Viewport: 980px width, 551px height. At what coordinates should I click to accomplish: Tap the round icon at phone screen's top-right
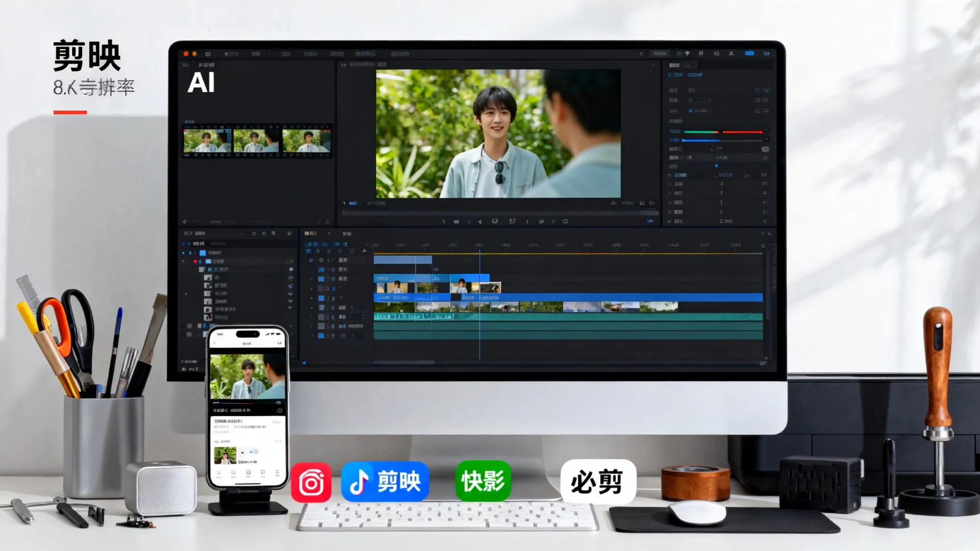(280, 343)
